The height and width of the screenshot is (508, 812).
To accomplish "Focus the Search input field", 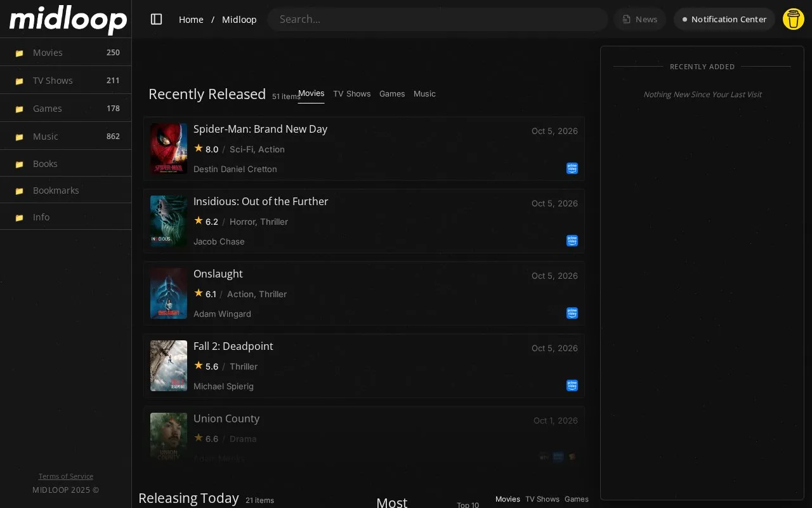I will click(438, 19).
